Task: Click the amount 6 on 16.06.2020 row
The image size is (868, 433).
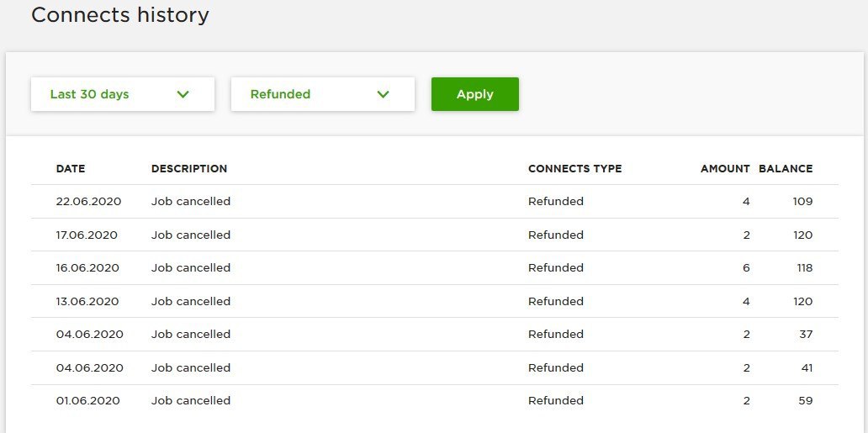Action: (x=746, y=268)
